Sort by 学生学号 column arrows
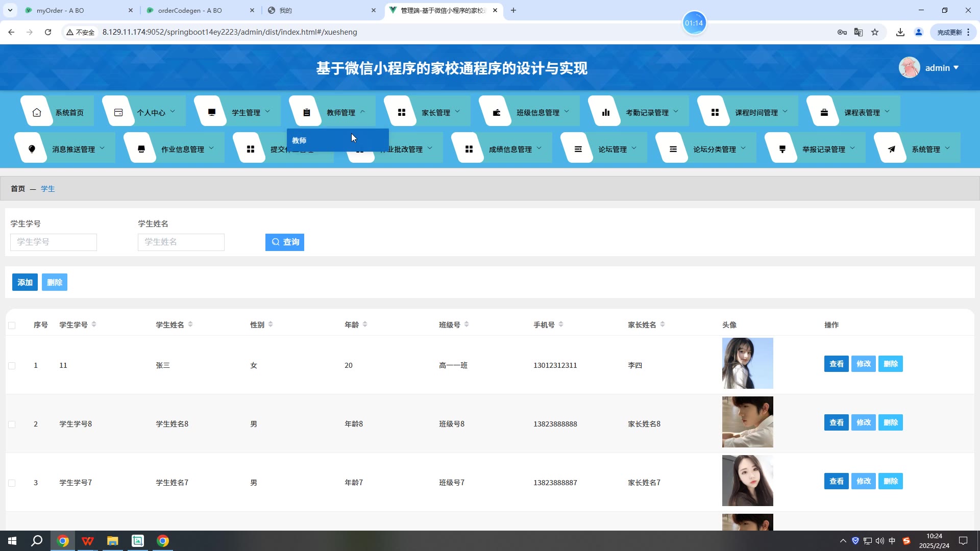This screenshot has width=980, height=551. (x=94, y=324)
